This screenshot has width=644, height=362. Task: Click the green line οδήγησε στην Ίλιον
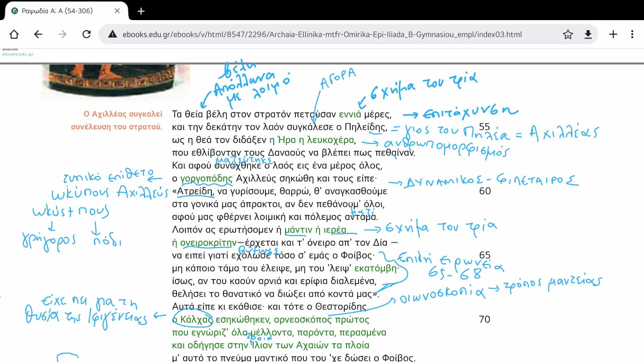point(270,346)
